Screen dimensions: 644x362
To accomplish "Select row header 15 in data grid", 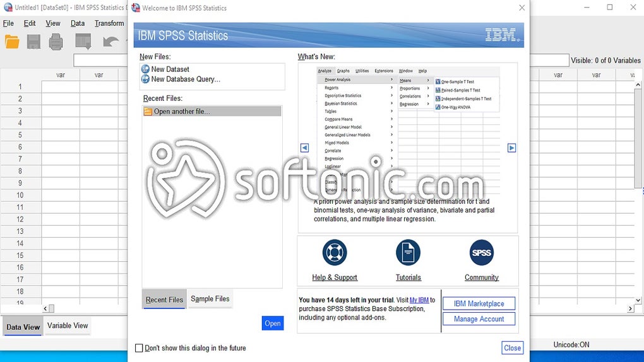I will pos(20,255).
